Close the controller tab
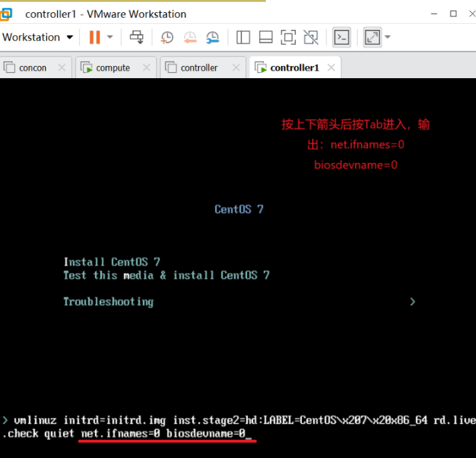This screenshot has height=458, width=476. pyautogui.click(x=236, y=67)
